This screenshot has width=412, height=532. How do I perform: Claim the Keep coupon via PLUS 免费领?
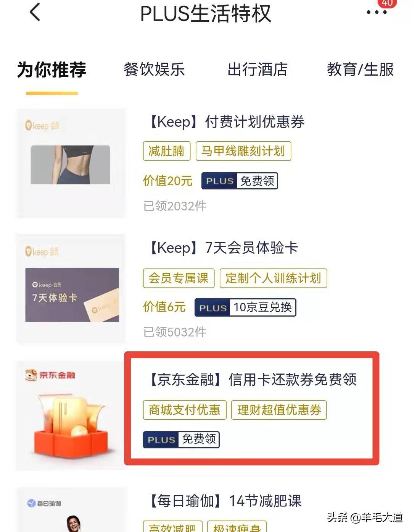(x=240, y=181)
